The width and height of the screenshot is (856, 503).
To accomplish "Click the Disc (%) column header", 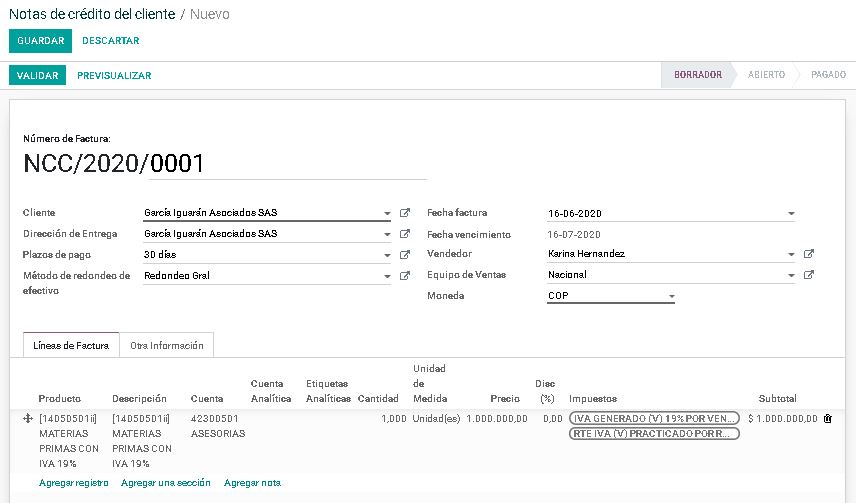I will 546,391.
